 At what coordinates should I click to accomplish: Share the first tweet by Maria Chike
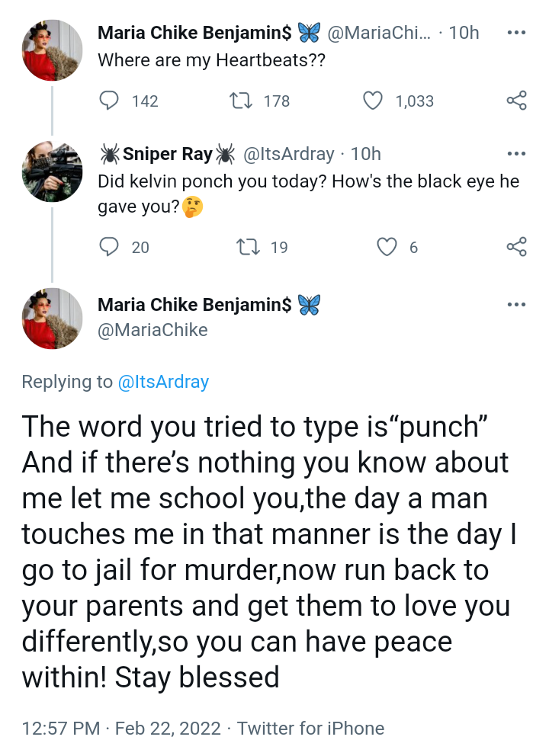pyautogui.click(x=516, y=101)
